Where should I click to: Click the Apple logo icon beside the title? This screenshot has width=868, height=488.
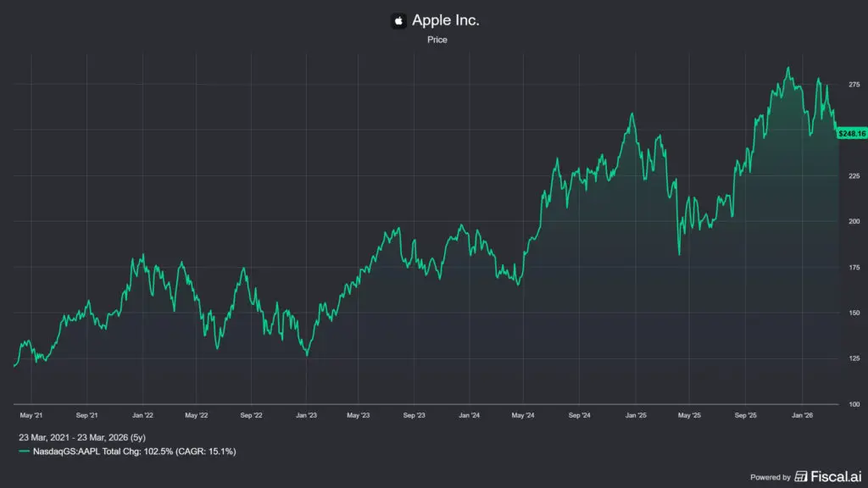coord(398,21)
